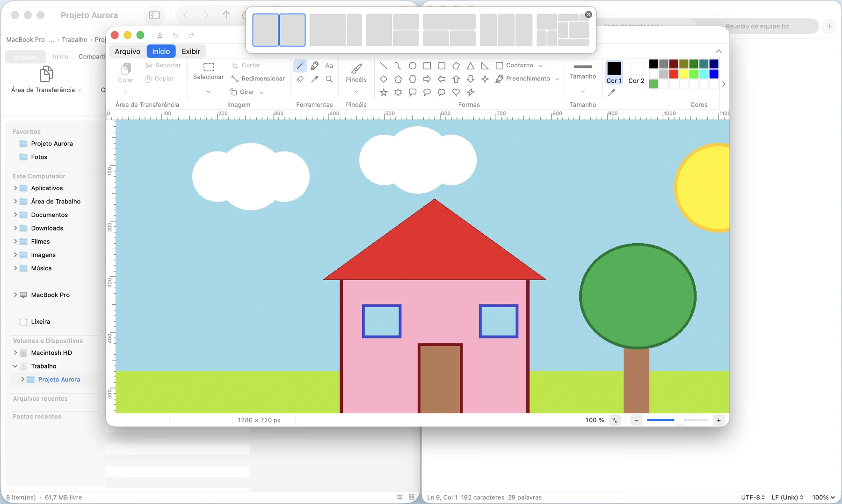
Task: Choose the Down arrow shape
Action: coord(471,79)
